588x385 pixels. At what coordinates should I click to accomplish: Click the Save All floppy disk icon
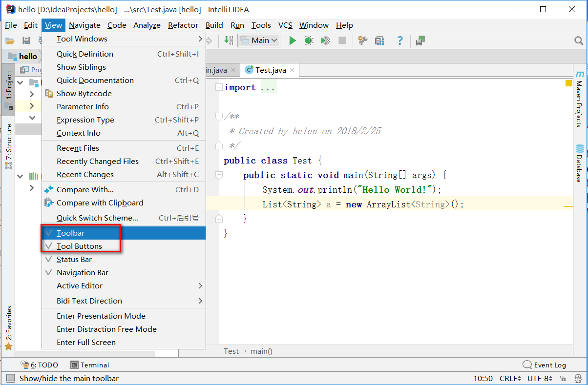point(27,41)
